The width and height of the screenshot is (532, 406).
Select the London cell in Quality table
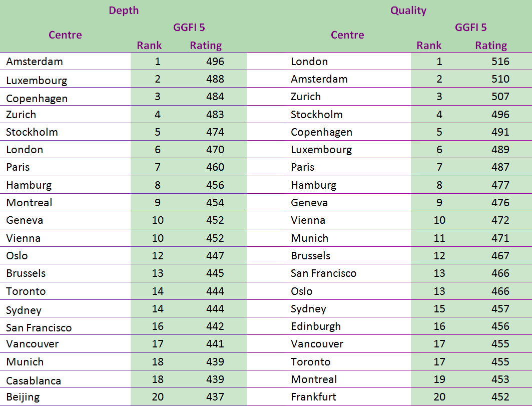pos(309,62)
